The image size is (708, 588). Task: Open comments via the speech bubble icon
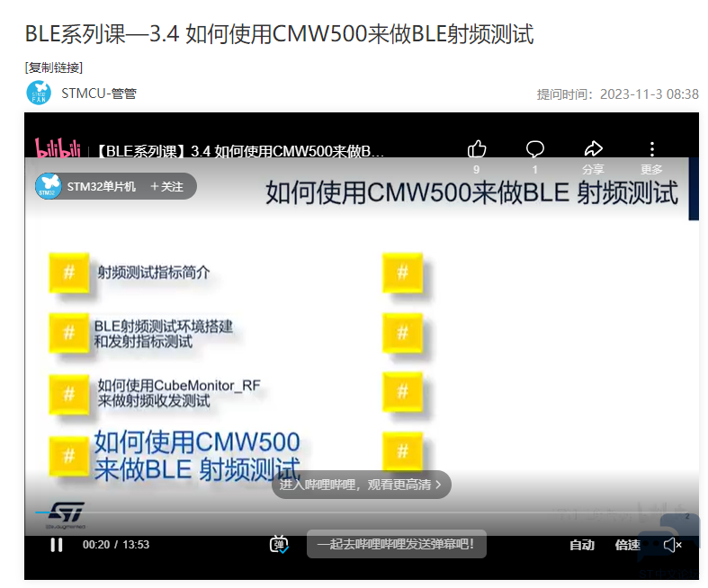pyautogui.click(x=535, y=149)
